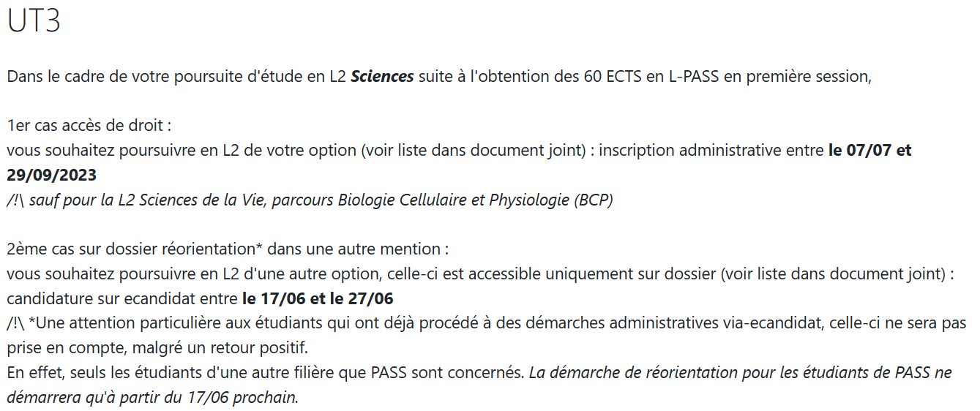Click the bold "le 07/07 et" date text
Image resolution: width=980 pixels, height=411 pixels.
[869, 151]
